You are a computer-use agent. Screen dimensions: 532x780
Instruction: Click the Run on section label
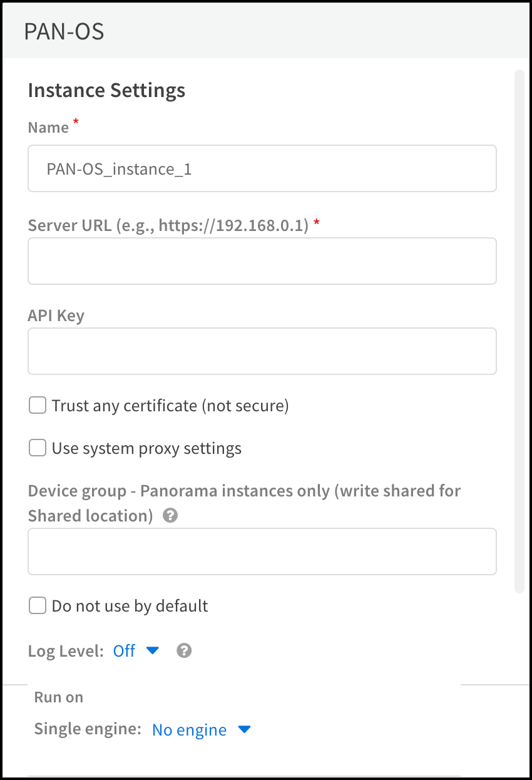pyautogui.click(x=59, y=697)
